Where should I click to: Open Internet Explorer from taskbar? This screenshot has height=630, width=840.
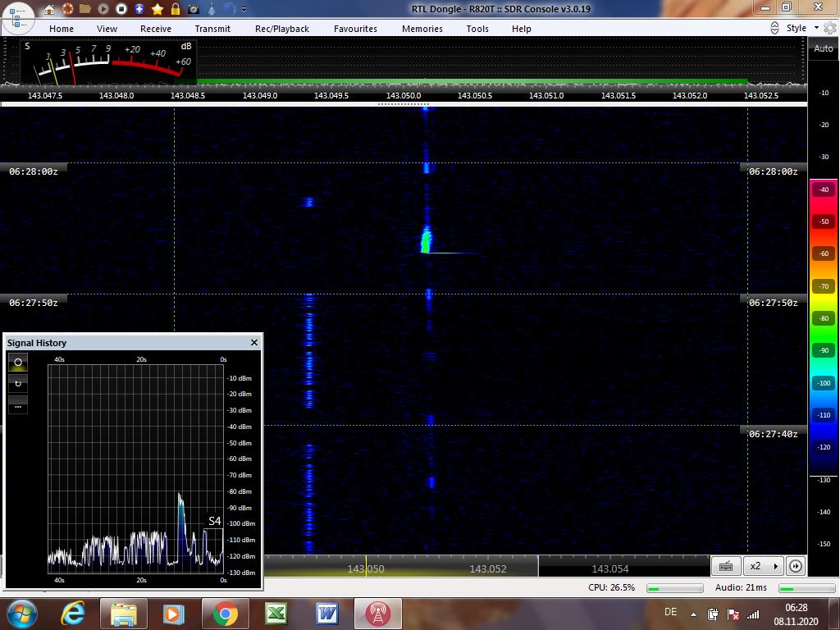pyautogui.click(x=73, y=614)
